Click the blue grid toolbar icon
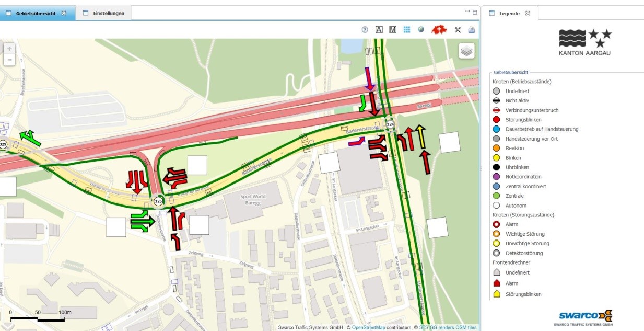This screenshot has width=644, height=331. tap(407, 30)
